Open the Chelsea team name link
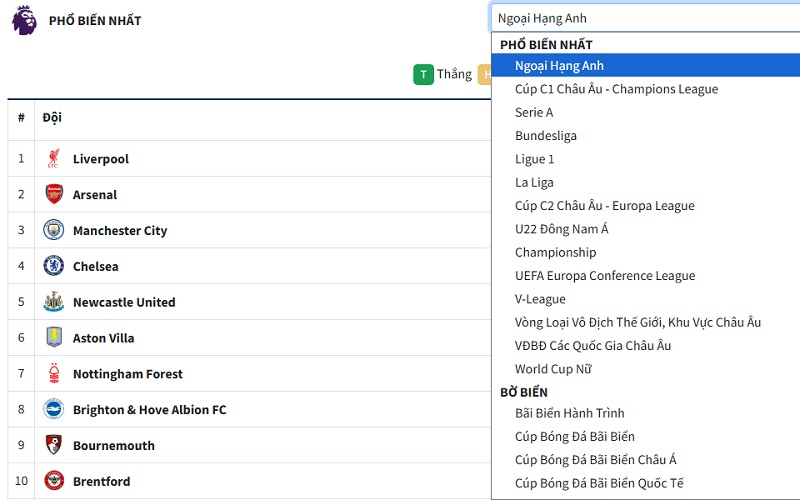 95,266
